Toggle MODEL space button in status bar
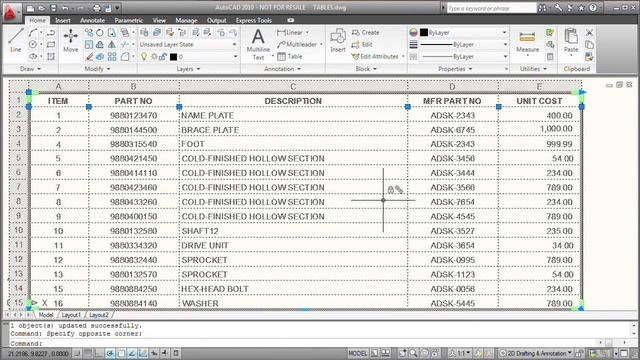640x360 pixels. pyautogui.click(x=358, y=353)
